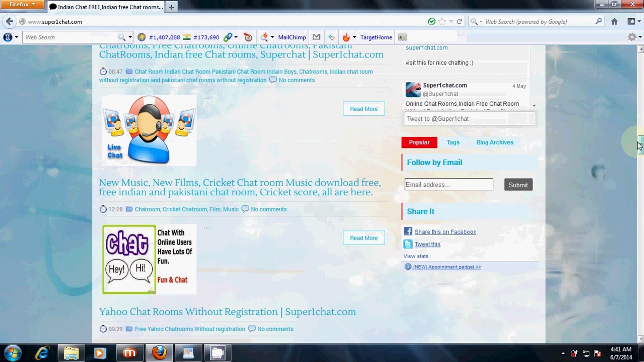Click the Email address input field

pos(448,185)
